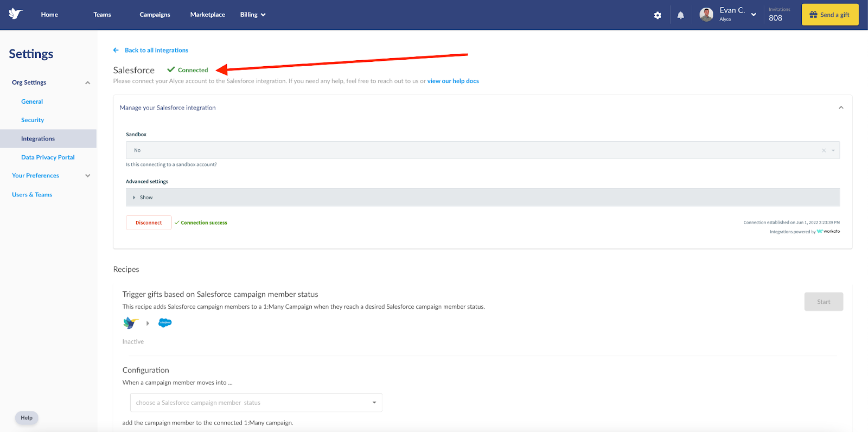
Task: Clear the Sandbox selection with X
Action: point(824,150)
